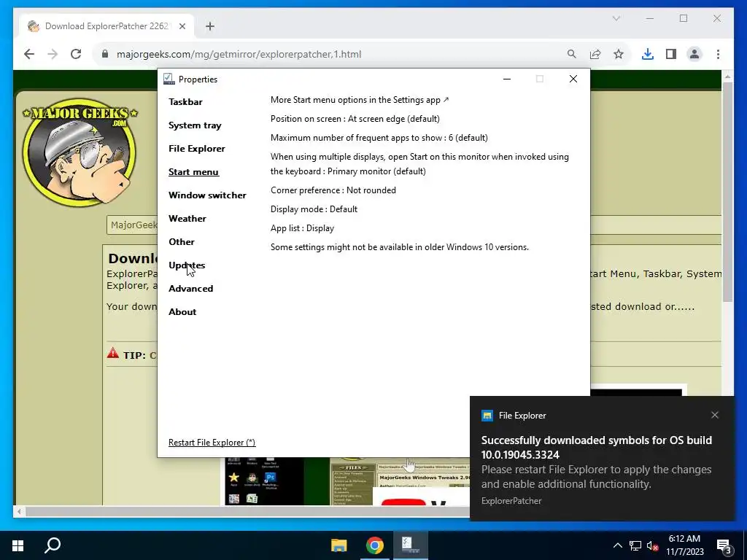
Task: Change Position on screen setting
Action: 355,119
